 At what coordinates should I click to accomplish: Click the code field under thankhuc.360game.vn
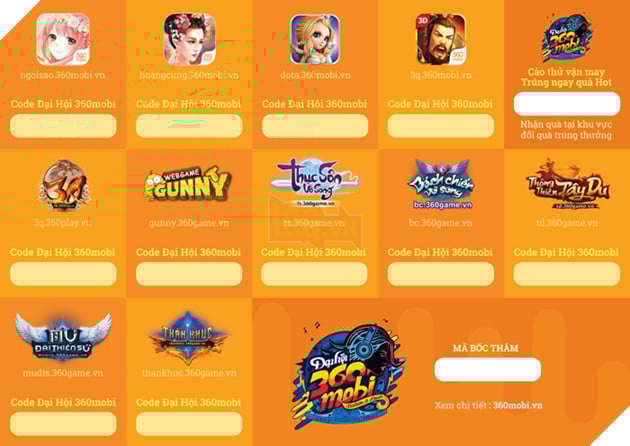click(x=189, y=424)
